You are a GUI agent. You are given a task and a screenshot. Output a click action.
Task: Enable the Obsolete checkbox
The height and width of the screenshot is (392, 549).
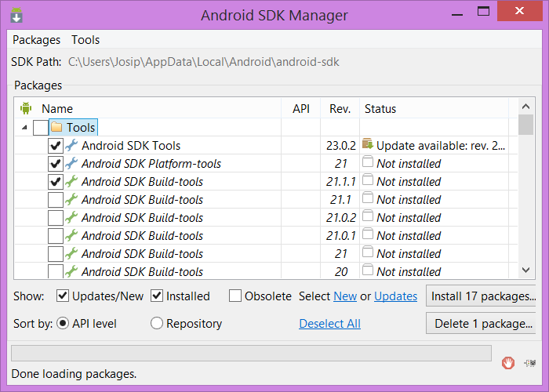click(235, 296)
